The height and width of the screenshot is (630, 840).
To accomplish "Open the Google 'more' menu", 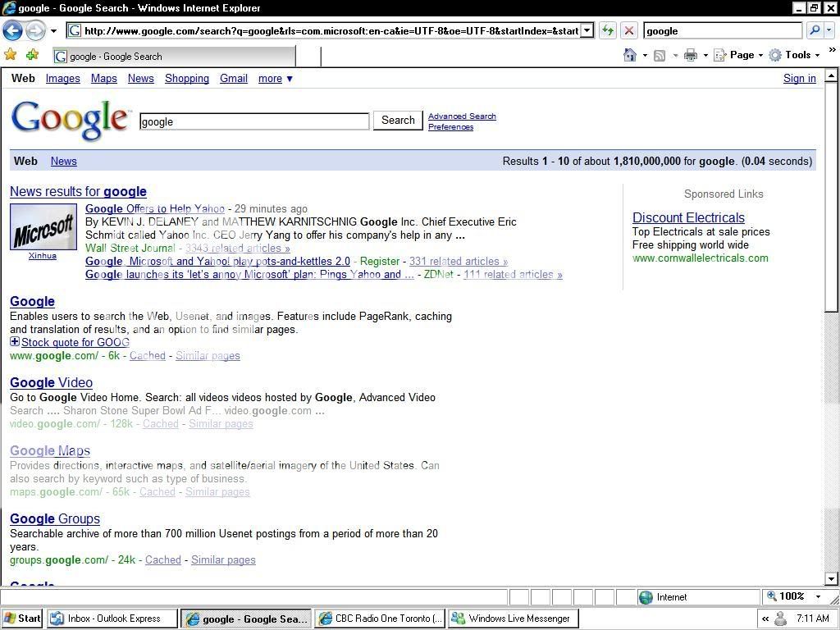I will pyautogui.click(x=275, y=79).
